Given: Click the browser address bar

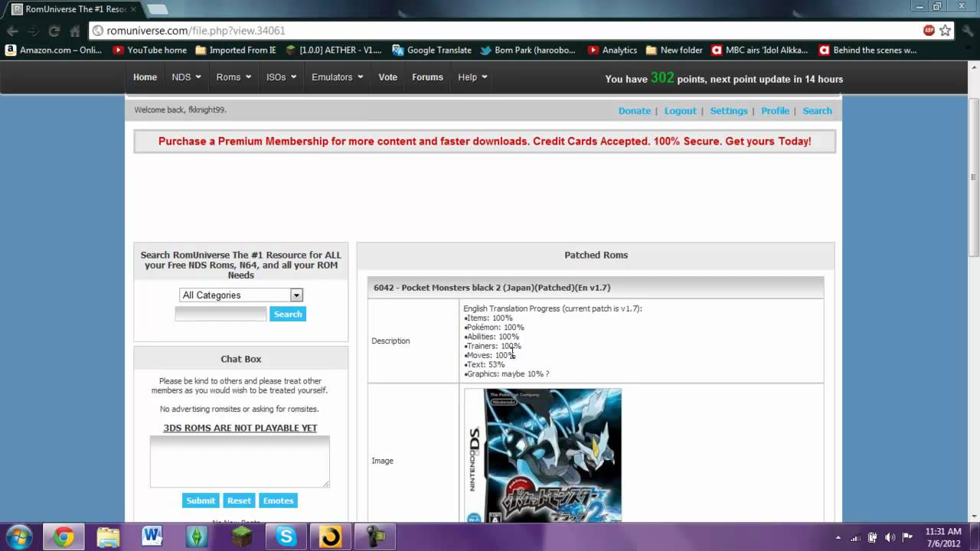Looking at the screenshot, I should pos(505,31).
